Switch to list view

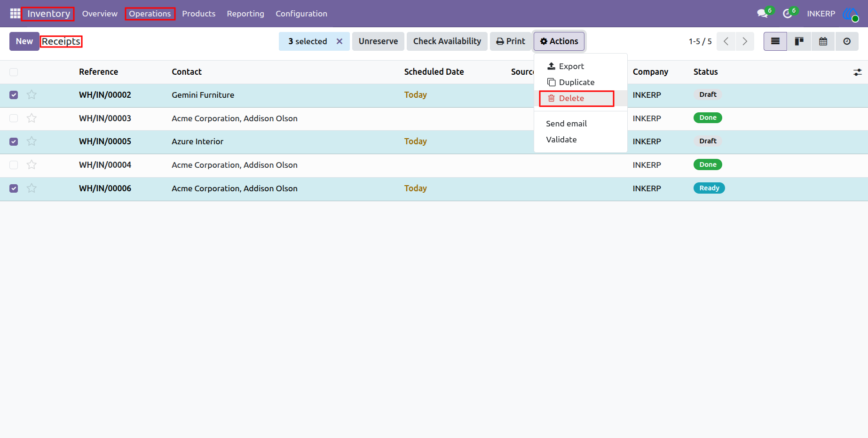click(775, 41)
